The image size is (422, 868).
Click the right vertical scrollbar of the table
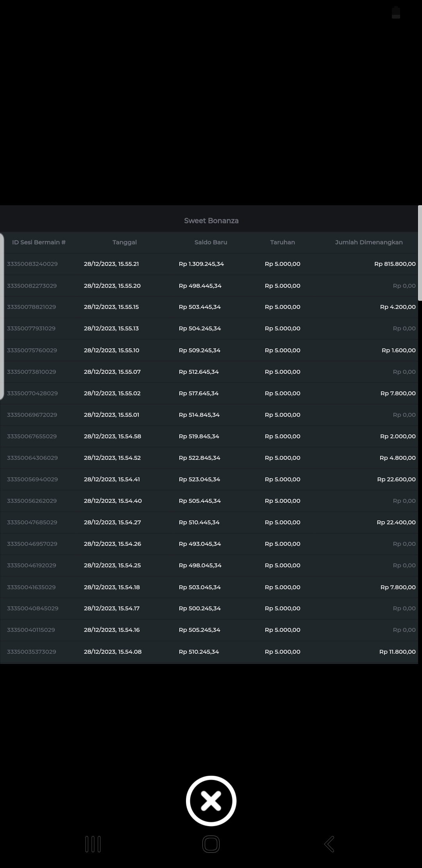coord(420,253)
